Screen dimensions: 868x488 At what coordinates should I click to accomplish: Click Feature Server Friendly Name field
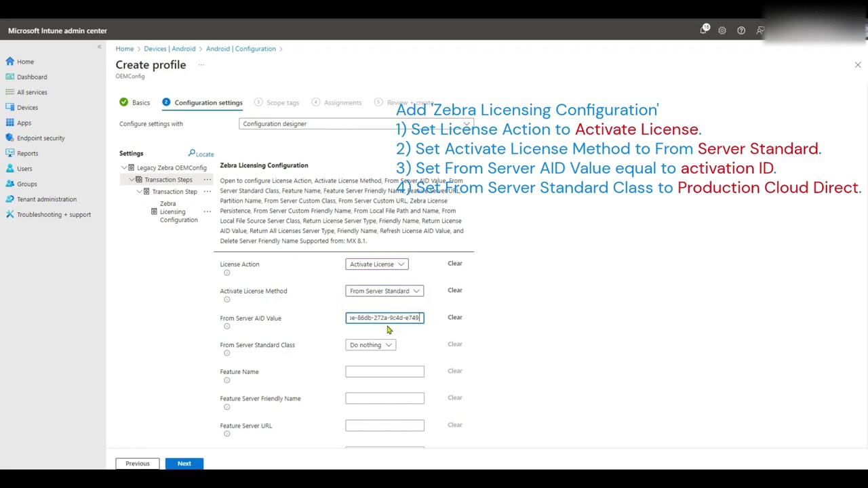pos(384,399)
